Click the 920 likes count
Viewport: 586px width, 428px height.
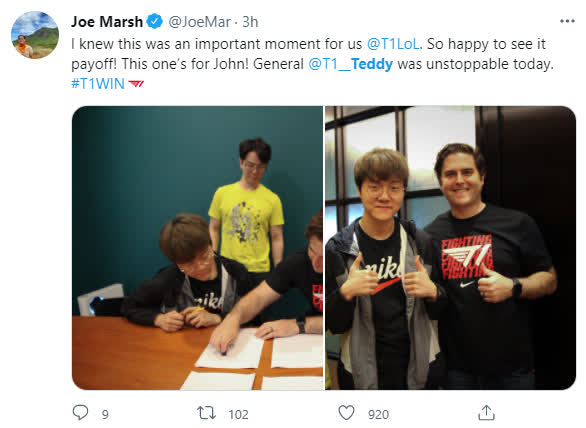coord(378,414)
